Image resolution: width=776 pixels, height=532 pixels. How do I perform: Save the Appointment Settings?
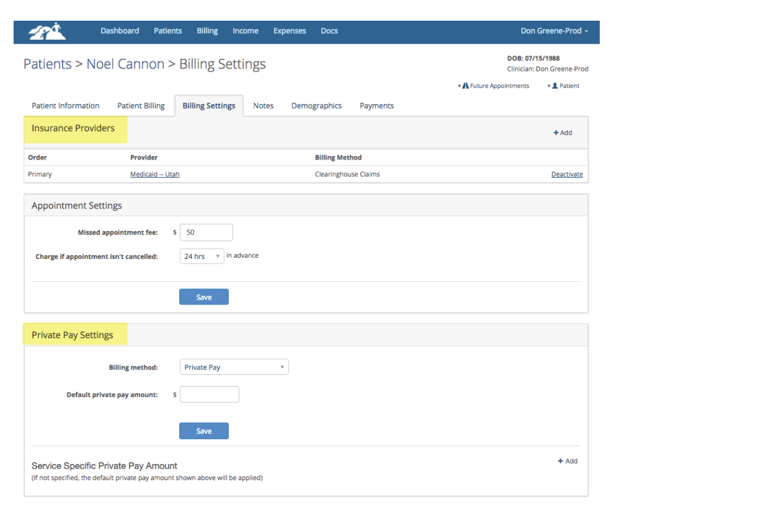pos(204,297)
